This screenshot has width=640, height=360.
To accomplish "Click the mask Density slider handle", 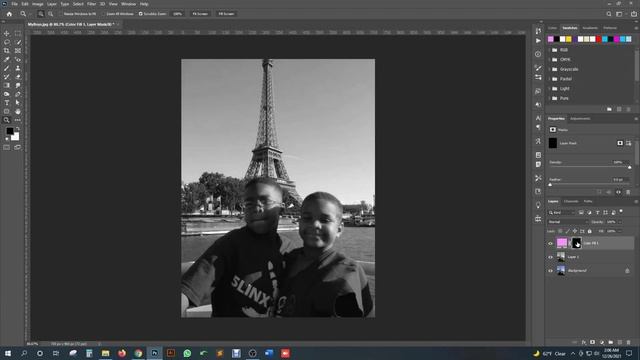I will click(629, 167).
